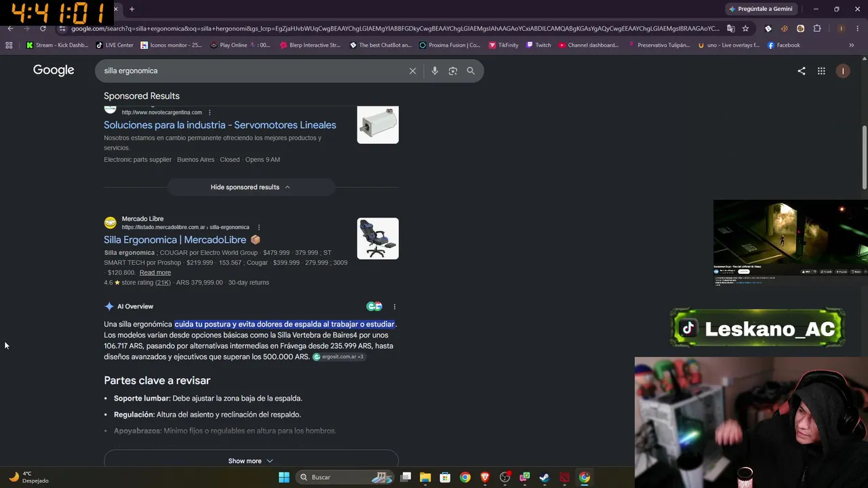
Task: Open Task View from the taskbar
Action: [x=406, y=477]
